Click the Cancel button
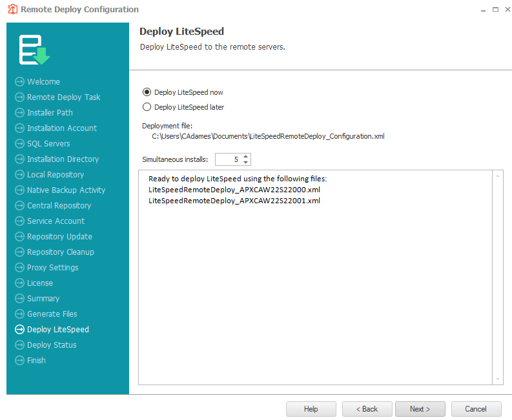 (476, 409)
